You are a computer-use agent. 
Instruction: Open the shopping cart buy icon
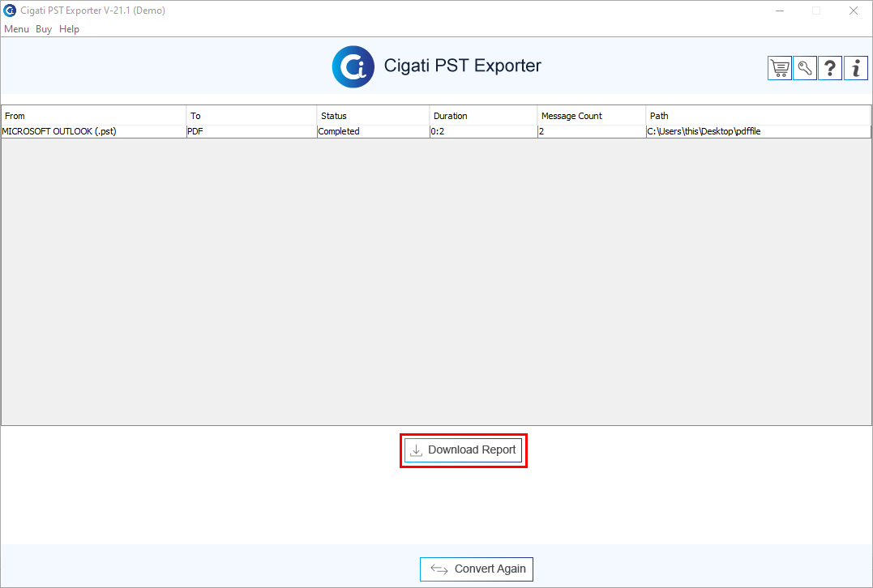[780, 68]
